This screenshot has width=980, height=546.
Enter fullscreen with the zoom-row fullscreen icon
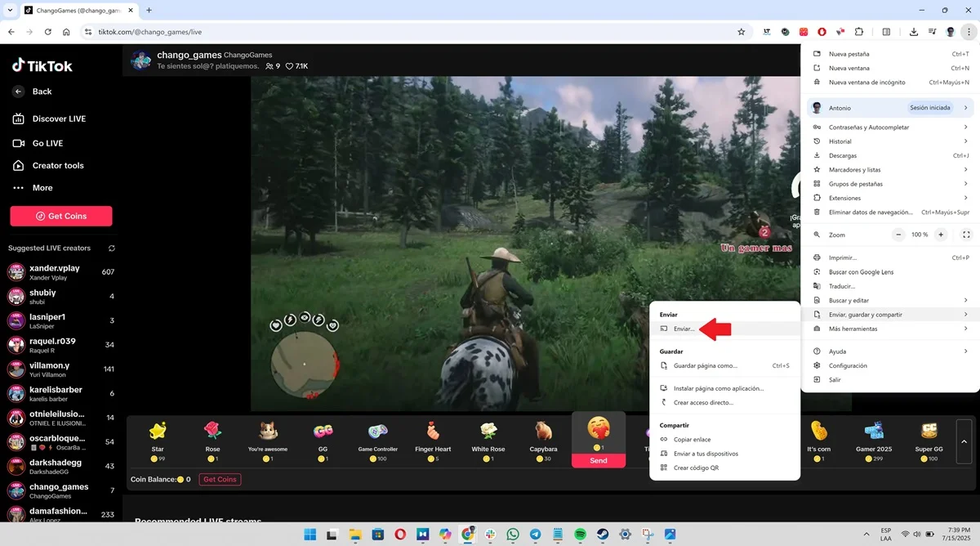pos(966,235)
